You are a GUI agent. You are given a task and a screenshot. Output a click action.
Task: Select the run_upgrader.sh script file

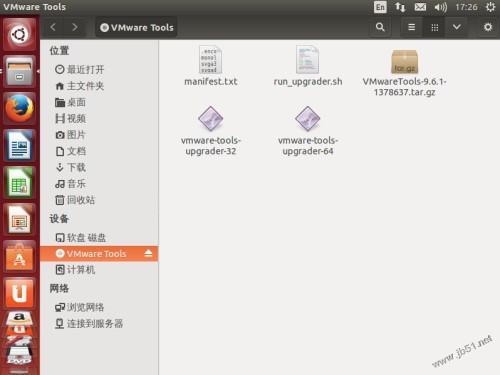[308, 66]
